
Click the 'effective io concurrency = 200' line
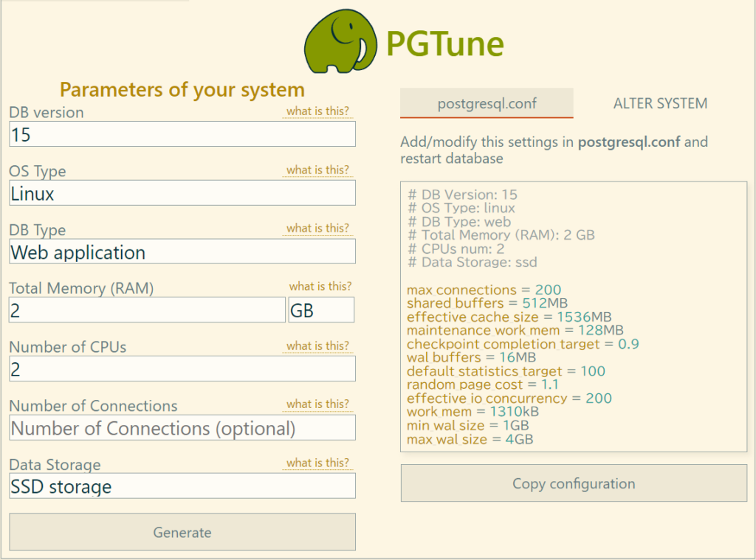point(509,398)
